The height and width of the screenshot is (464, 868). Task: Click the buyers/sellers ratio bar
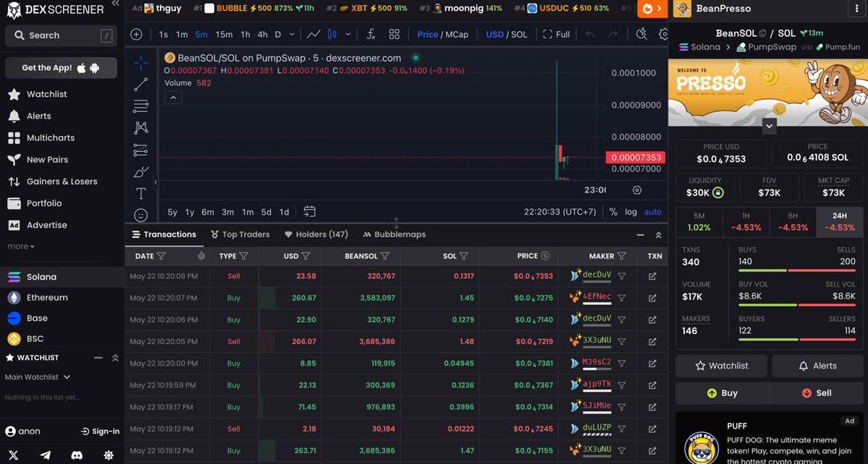[x=797, y=339]
